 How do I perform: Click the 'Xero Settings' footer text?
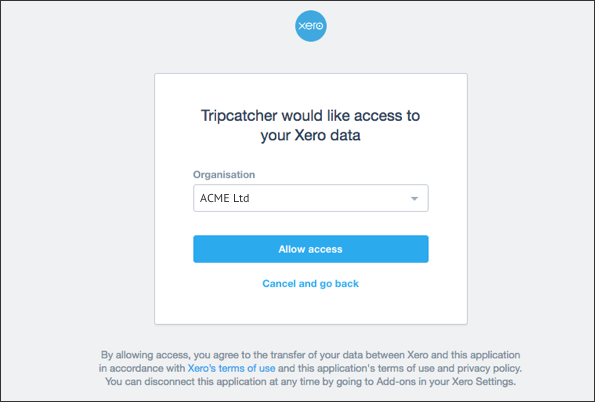[x=483, y=382]
